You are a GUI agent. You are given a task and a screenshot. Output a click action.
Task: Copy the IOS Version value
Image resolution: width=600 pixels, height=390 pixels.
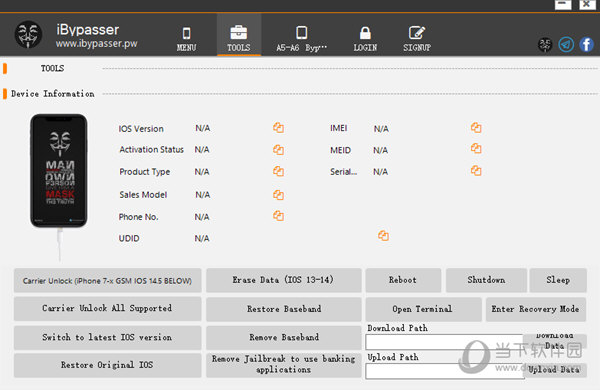278,127
